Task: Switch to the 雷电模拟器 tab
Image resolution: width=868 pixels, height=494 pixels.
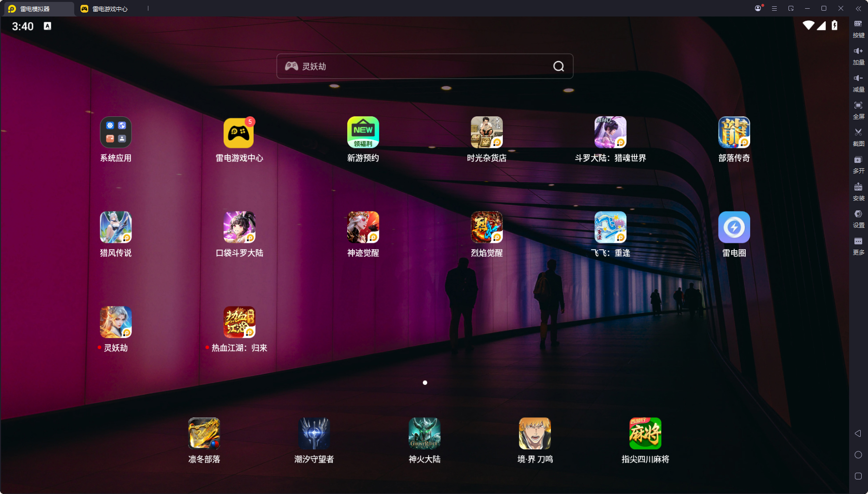Action: 39,9
